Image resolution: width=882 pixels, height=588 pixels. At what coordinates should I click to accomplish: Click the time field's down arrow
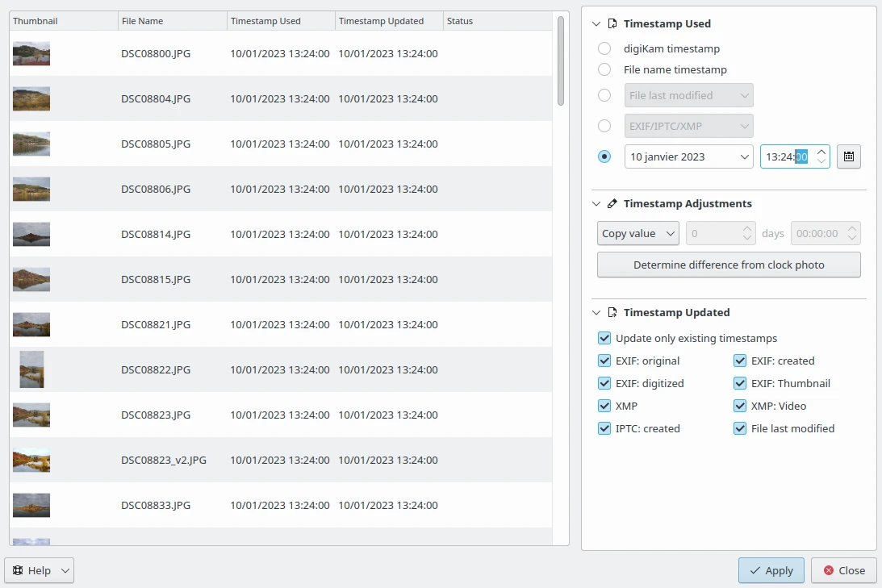(x=821, y=162)
